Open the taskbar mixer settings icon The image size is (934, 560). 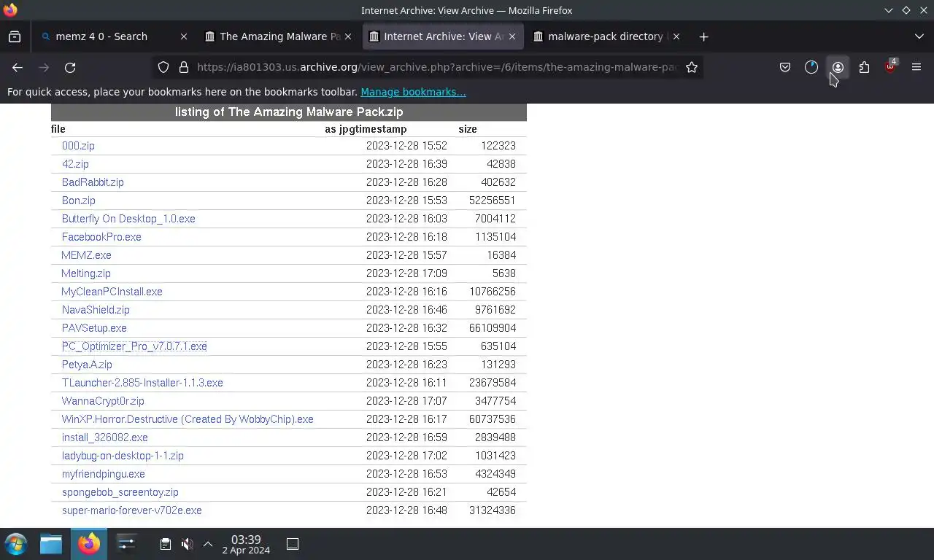point(126,544)
